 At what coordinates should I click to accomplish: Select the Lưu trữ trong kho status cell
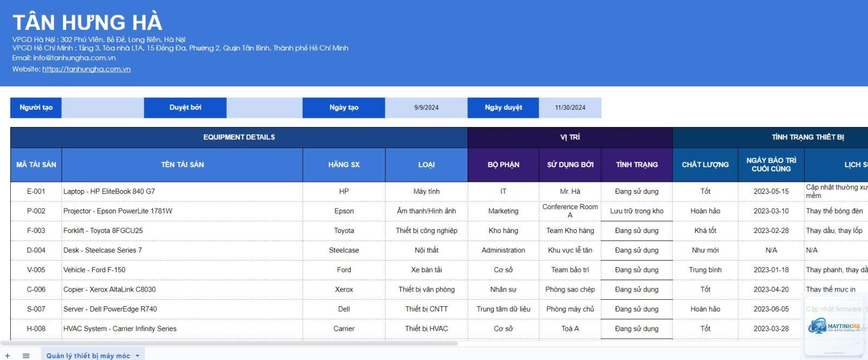click(x=637, y=211)
